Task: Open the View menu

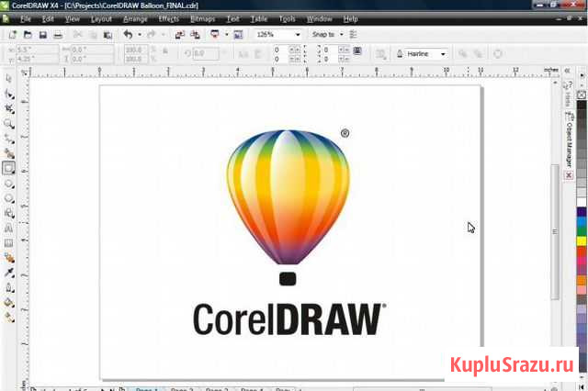Action: pyautogui.click(x=72, y=19)
